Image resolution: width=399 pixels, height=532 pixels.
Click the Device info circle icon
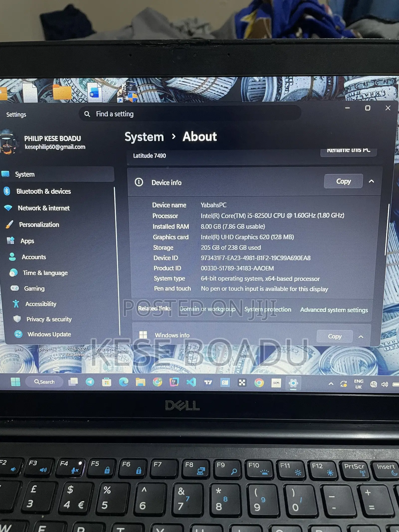pyautogui.click(x=139, y=182)
